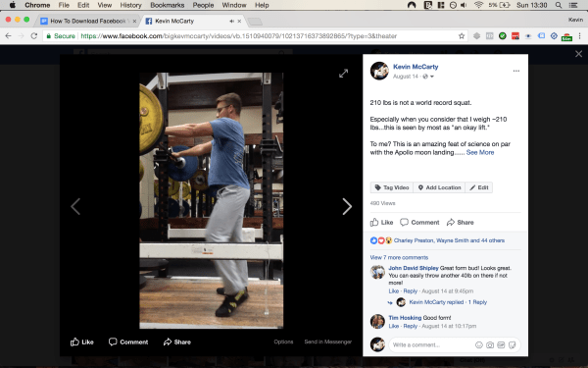The image size is (588, 368).
Task: Go back in browser history
Action: [8, 36]
